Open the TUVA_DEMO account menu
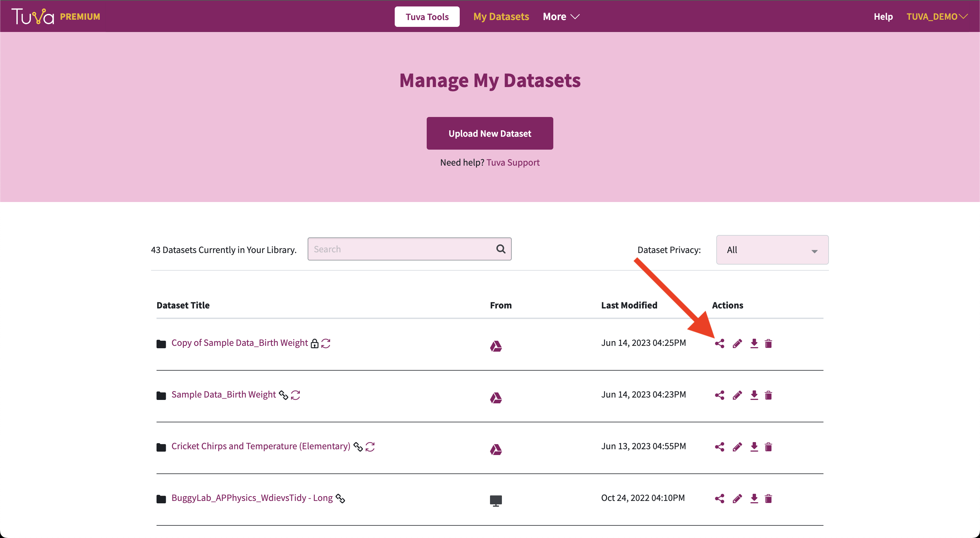This screenshot has height=538, width=980. point(937,16)
